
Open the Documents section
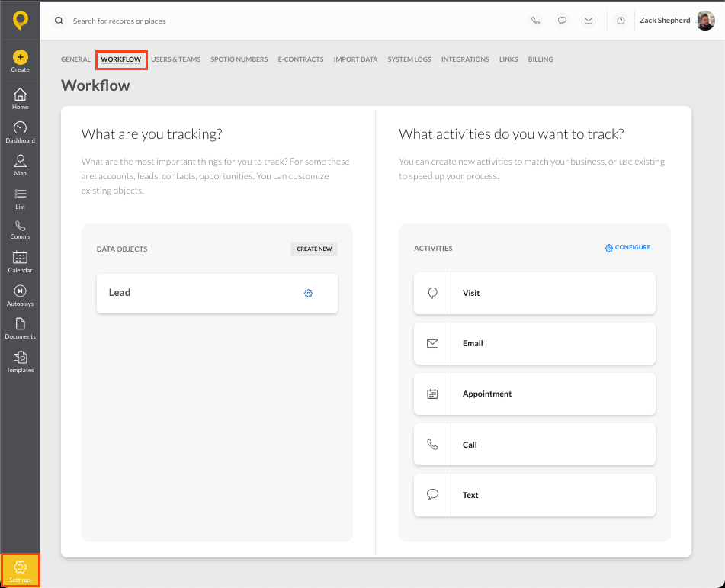(x=21, y=329)
